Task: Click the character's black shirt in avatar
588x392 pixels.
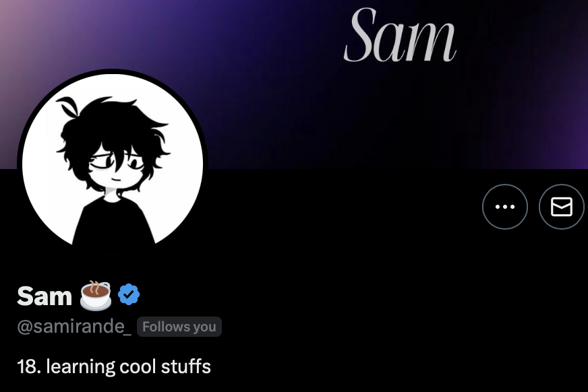Action: point(113,223)
